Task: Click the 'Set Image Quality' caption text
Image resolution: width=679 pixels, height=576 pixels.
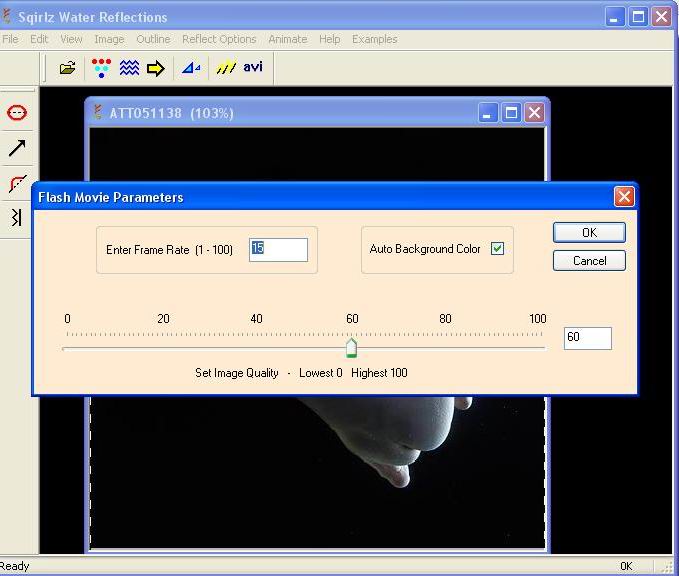Action: tap(236, 373)
